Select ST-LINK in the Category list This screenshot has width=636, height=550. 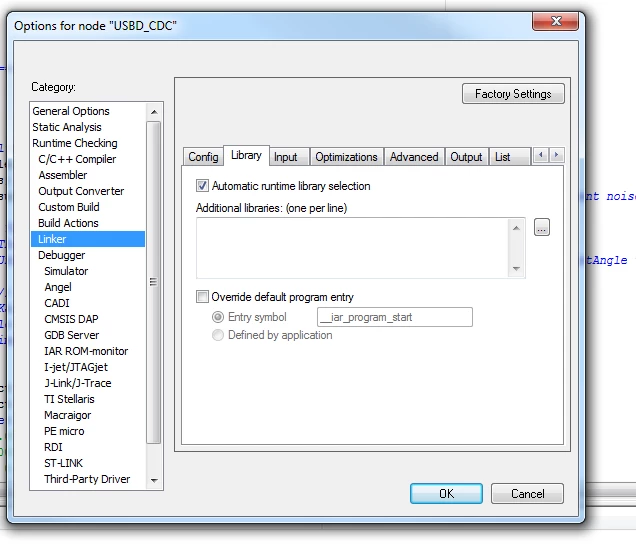(88, 463)
